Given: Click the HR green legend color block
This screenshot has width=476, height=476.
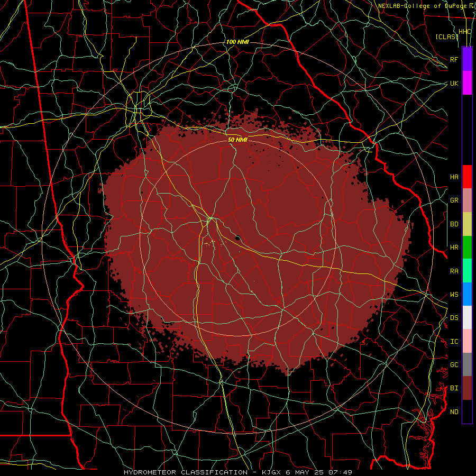Looking at the screenshot, I should point(467,248).
